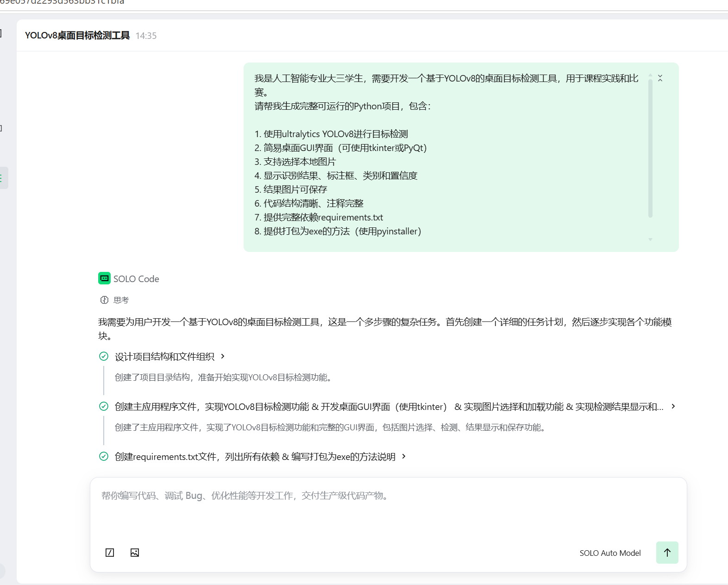Click the check circle beside 创建主应用程序文件
The image size is (728, 585).
pyautogui.click(x=104, y=406)
